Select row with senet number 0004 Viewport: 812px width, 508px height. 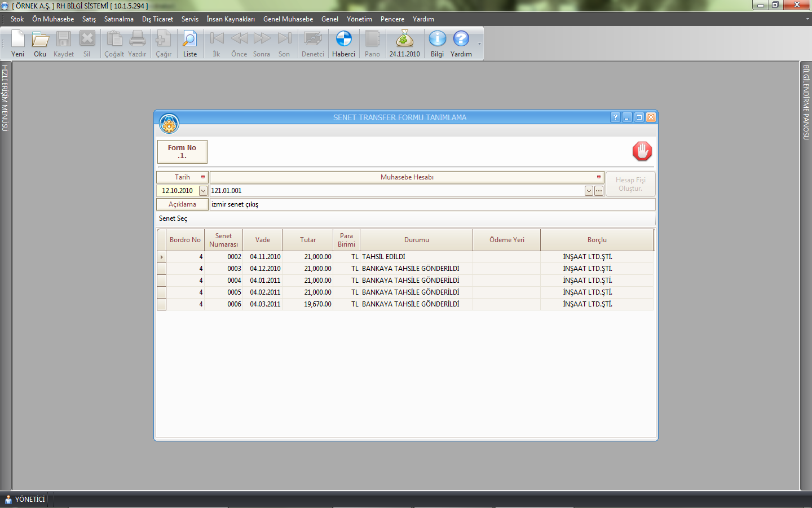[234, 281]
